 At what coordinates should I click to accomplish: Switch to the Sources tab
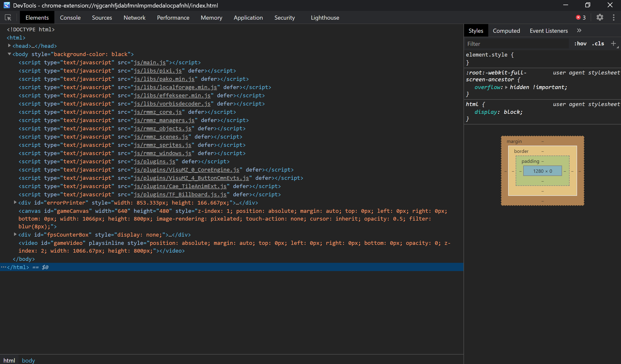point(102,17)
